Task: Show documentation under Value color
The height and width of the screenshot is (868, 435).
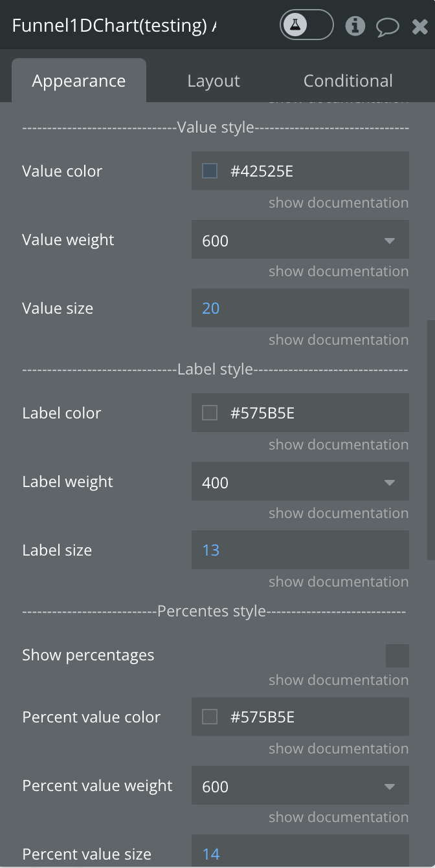Action: tap(339, 203)
